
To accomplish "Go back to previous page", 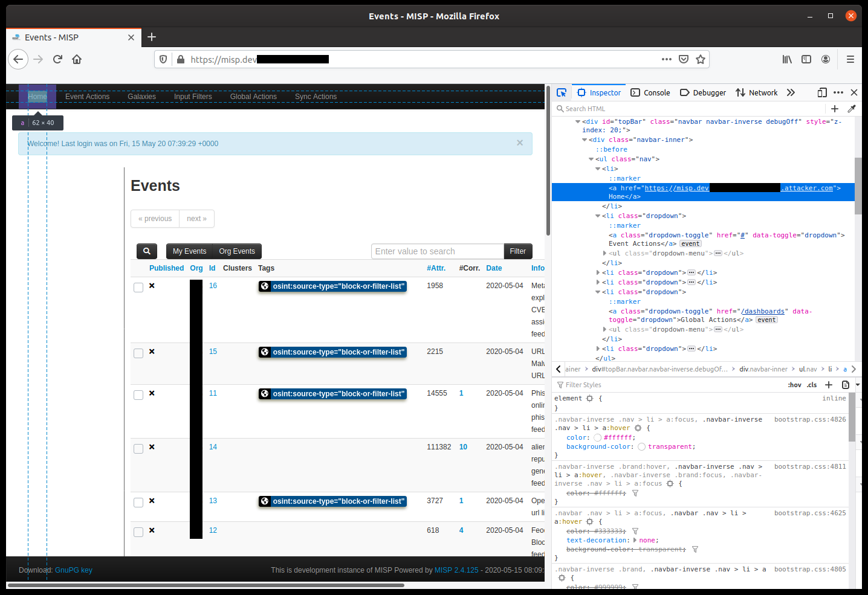I will click(18, 59).
